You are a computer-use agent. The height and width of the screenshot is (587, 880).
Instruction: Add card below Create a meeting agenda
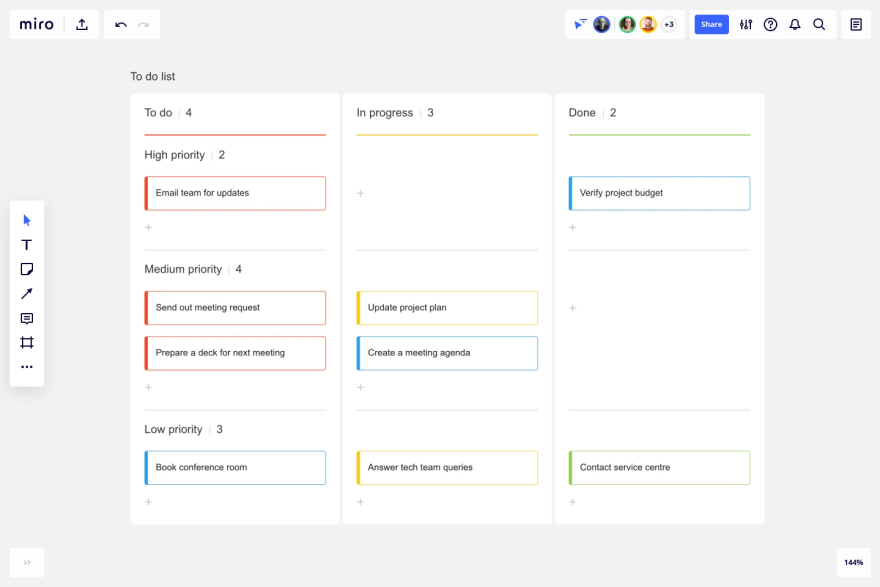point(361,387)
